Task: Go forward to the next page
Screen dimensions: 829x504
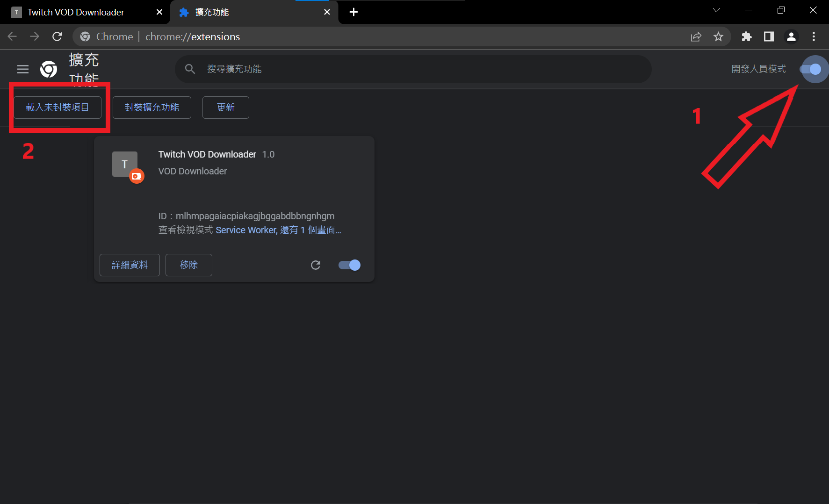Action: click(x=35, y=36)
